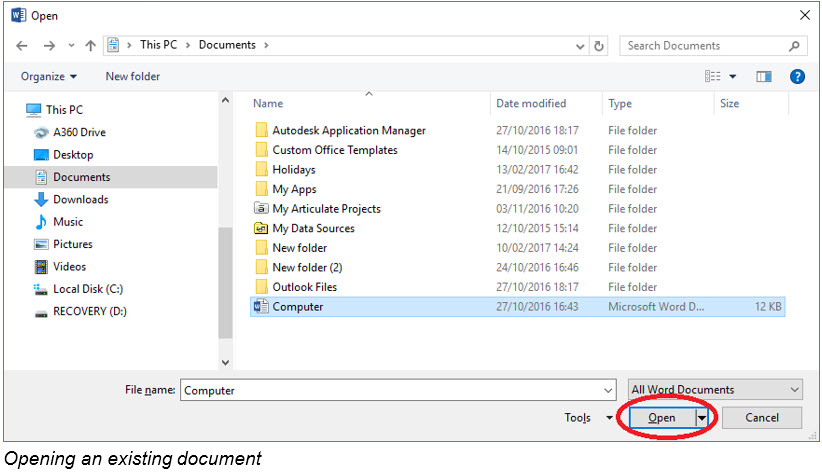Click the Open button
The height and width of the screenshot is (474, 822).
(x=662, y=418)
